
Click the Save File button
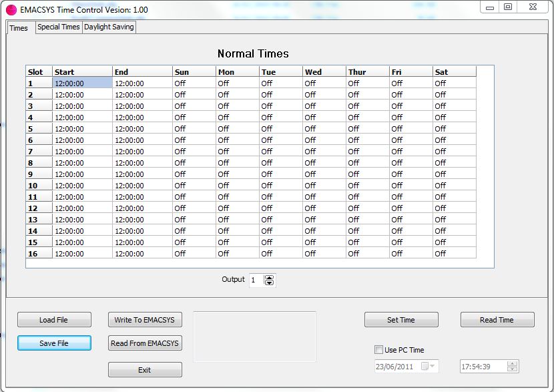54,343
